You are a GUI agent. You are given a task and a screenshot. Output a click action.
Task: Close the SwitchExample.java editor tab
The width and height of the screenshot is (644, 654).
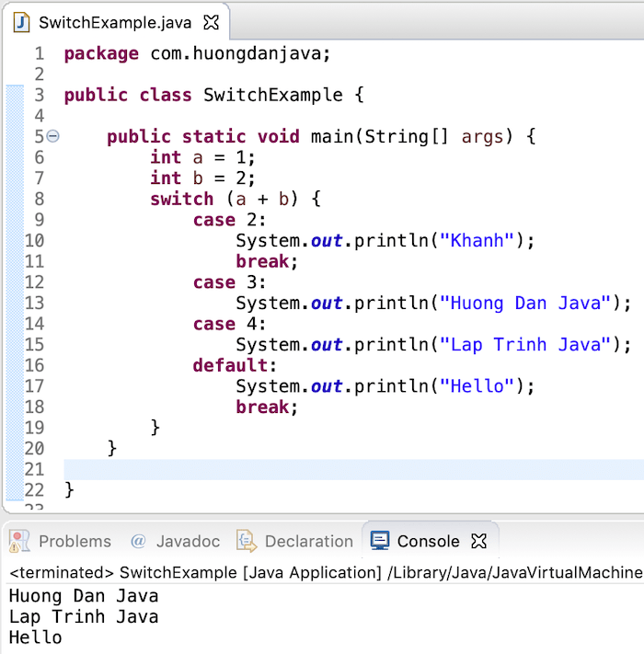pyautogui.click(x=211, y=22)
